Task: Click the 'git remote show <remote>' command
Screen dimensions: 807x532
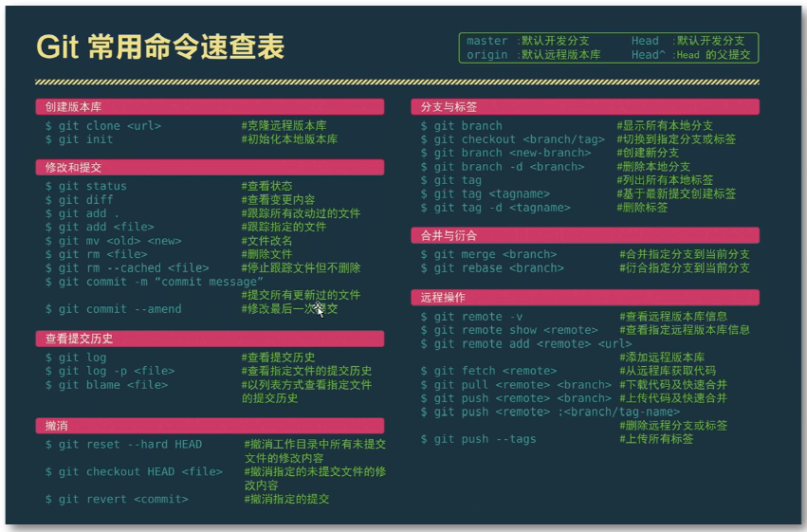Action: click(x=509, y=330)
